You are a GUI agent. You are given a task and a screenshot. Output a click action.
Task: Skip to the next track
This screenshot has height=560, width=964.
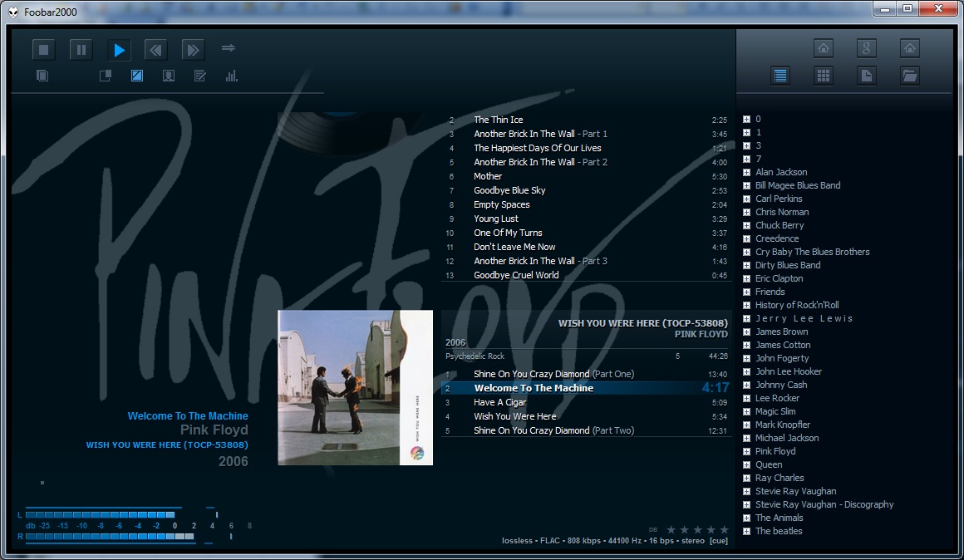point(193,50)
